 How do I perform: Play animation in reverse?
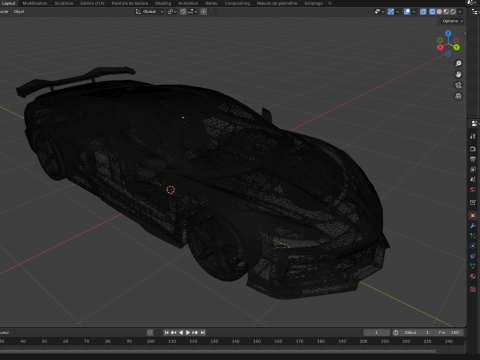tap(181, 333)
